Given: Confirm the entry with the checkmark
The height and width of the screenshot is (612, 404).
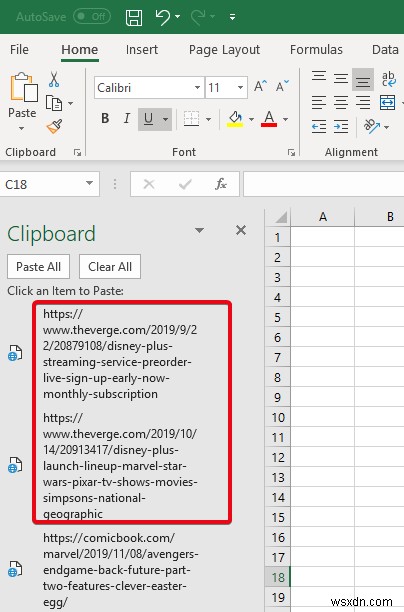Looking at the screenshot, I should tap(185, 184).
